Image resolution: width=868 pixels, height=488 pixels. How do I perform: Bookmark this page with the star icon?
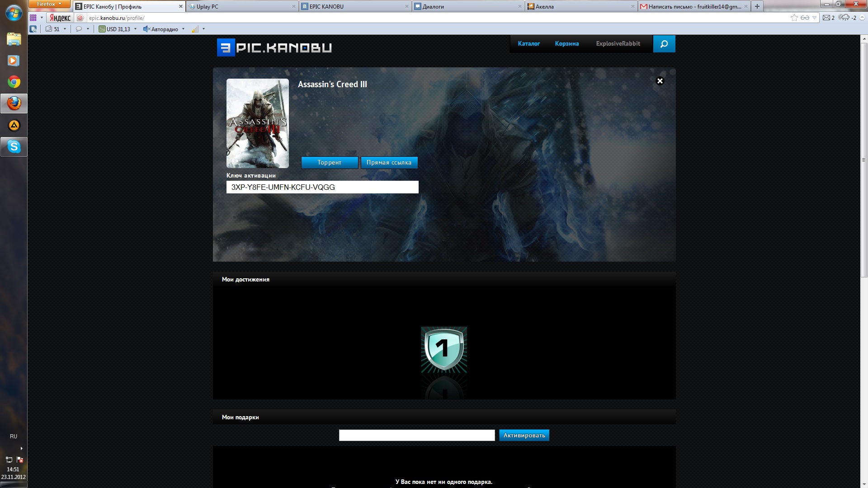pos(794,18)
